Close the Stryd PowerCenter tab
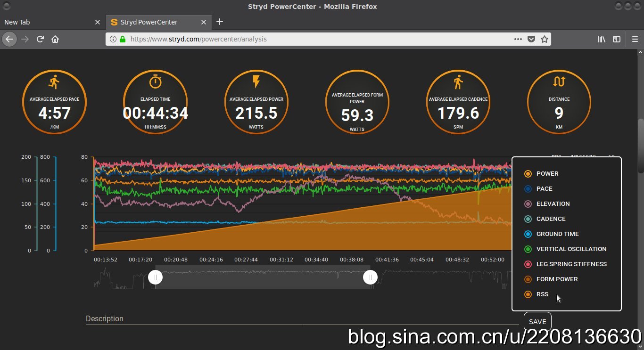 pos(204,22)
